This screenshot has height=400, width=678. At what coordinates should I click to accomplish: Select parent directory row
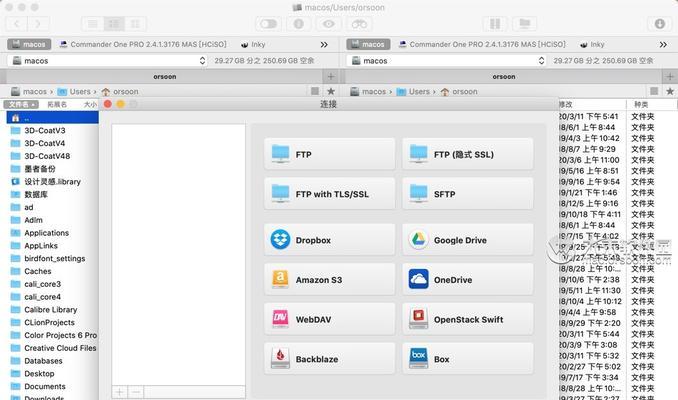[x=52, y=118]
